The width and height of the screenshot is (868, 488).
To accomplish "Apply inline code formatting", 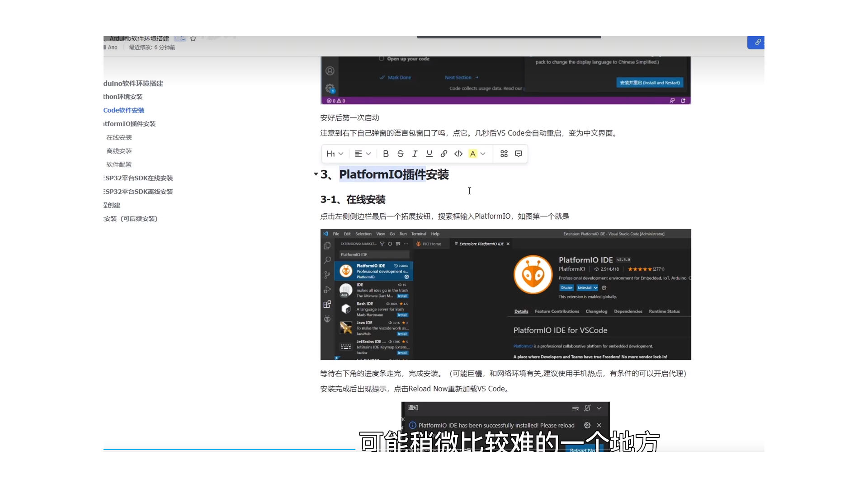I will coord(458,154).
